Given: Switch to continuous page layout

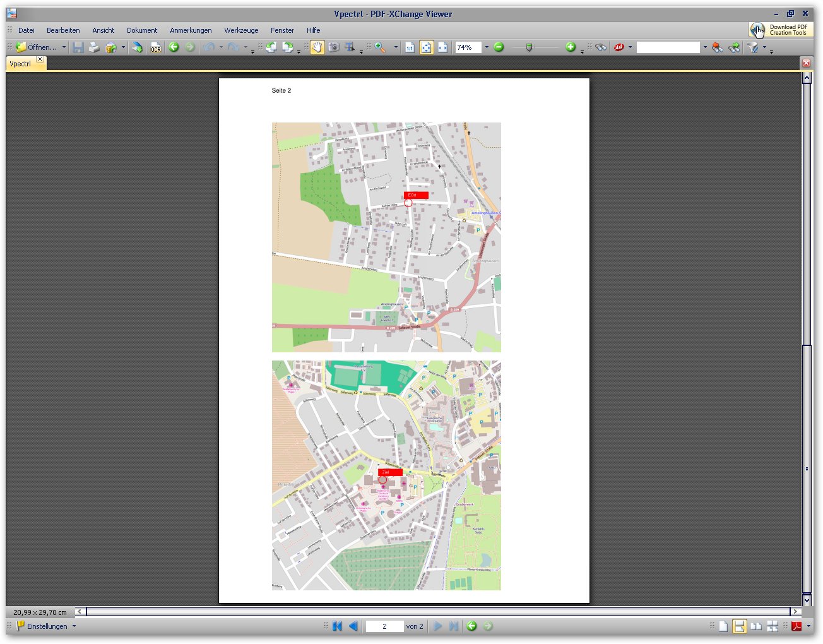Looking at the screenshot, I should click(740, 626).
